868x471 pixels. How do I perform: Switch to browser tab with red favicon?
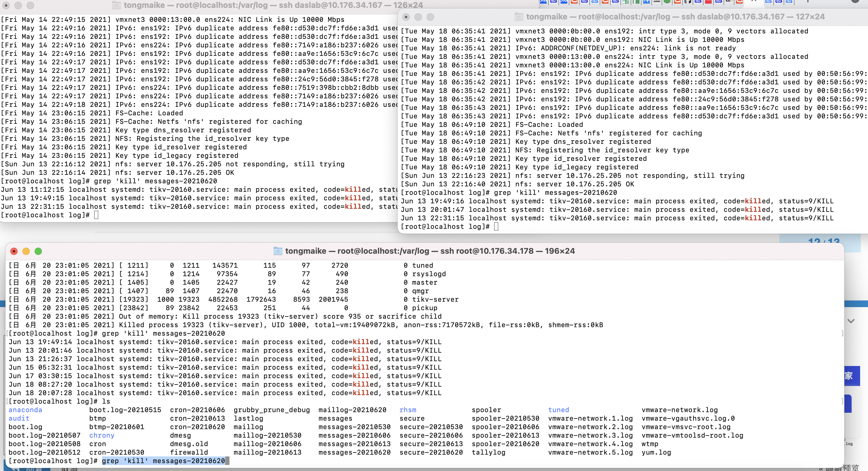(x=708, y=2)
